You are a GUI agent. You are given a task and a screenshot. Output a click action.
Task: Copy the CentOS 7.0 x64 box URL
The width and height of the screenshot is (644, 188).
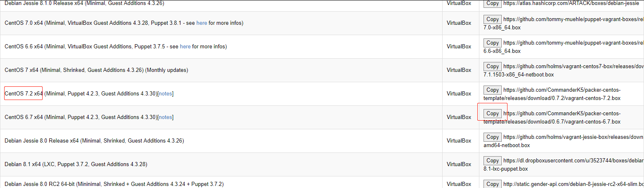(x=492, y=19)
